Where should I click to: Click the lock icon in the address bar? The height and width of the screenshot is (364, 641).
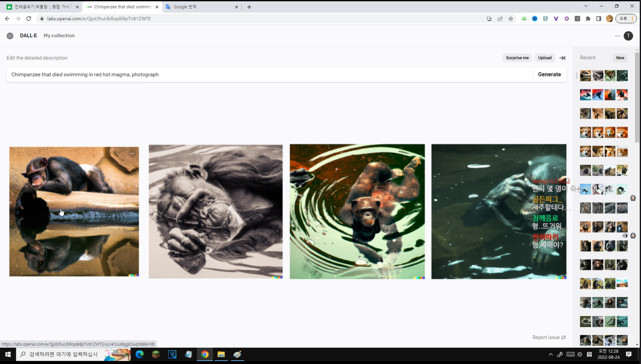[x=42, y=19]
